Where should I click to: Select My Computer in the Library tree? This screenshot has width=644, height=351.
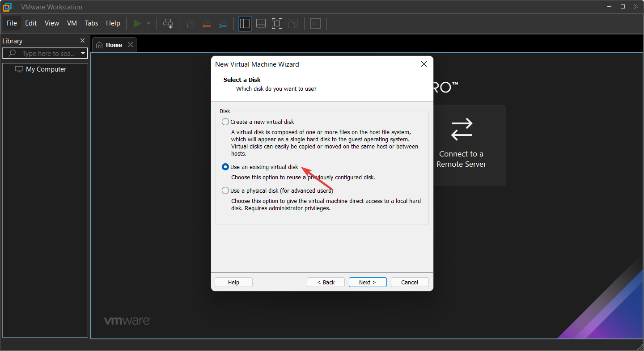(46, 69)
